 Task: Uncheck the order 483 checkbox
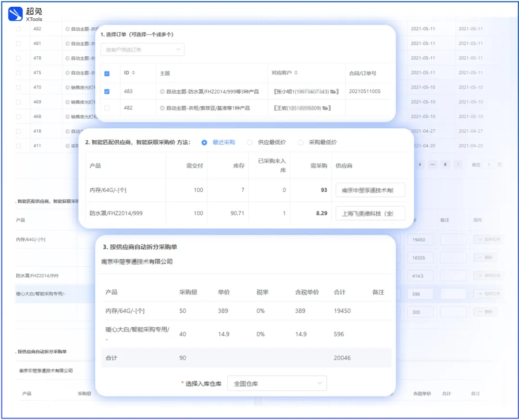coord(107,92)
